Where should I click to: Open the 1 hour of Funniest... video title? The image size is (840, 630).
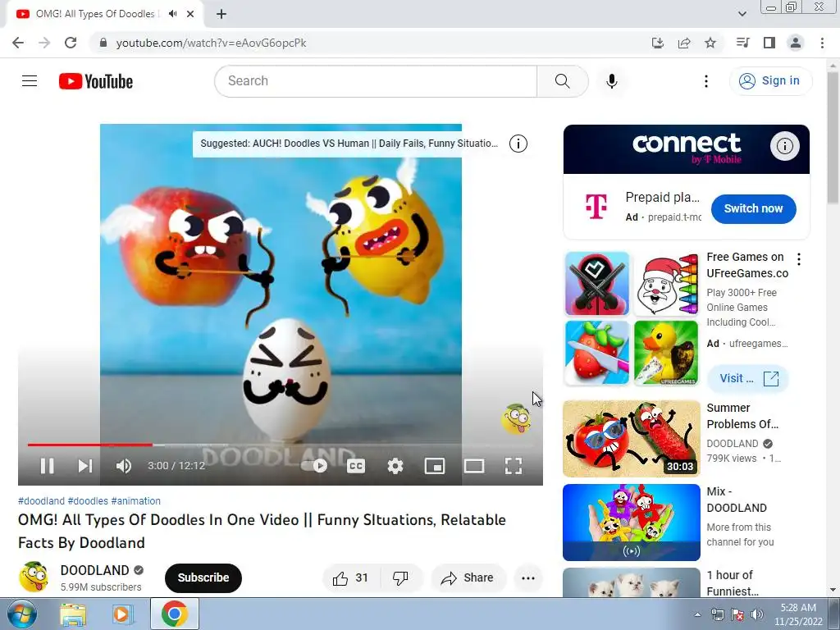pos(733,583)
